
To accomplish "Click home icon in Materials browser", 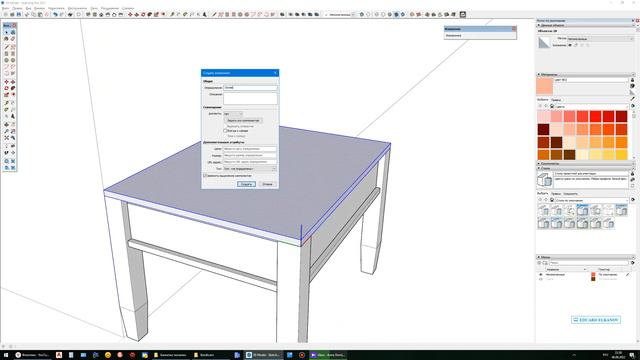I will [552, 106].
